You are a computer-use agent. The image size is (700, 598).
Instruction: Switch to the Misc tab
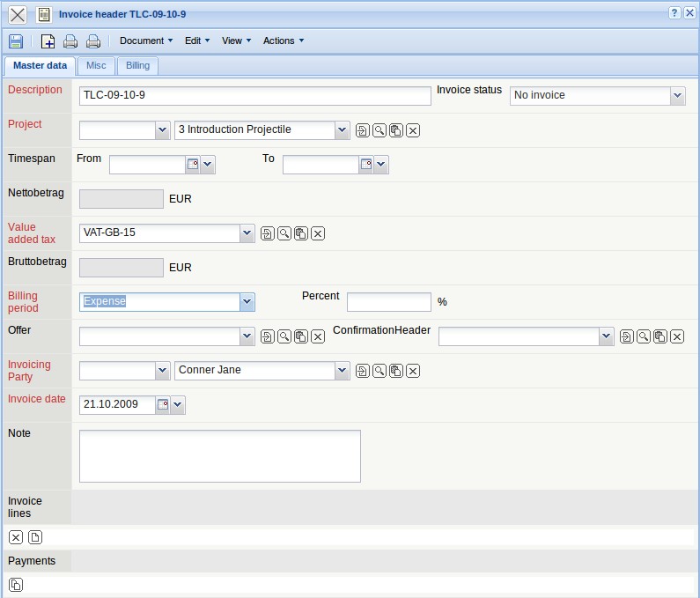(x=96, y=66)
